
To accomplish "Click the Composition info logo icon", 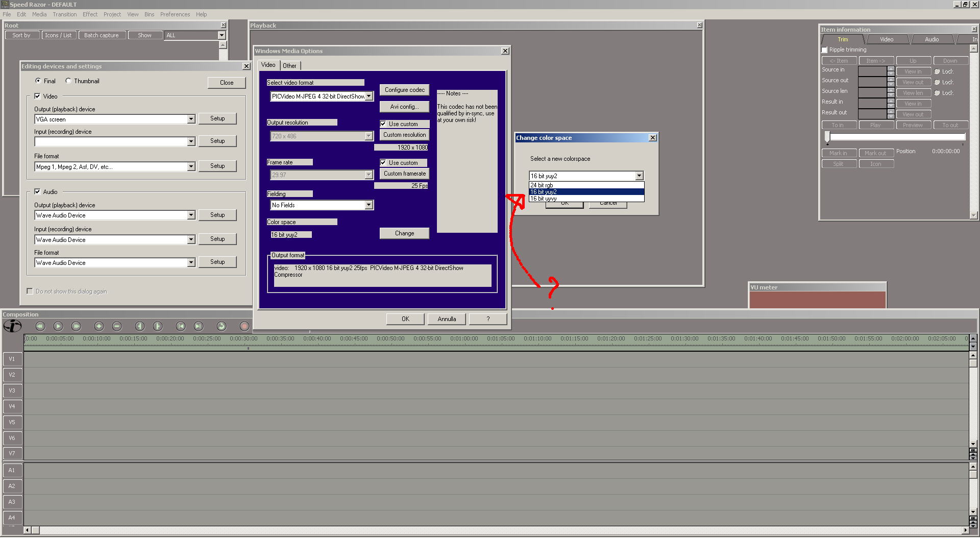I will (12, 326).
